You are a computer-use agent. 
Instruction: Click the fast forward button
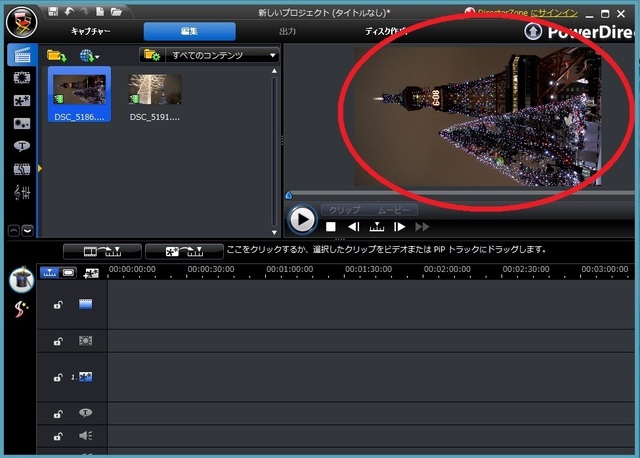(422, 227)
